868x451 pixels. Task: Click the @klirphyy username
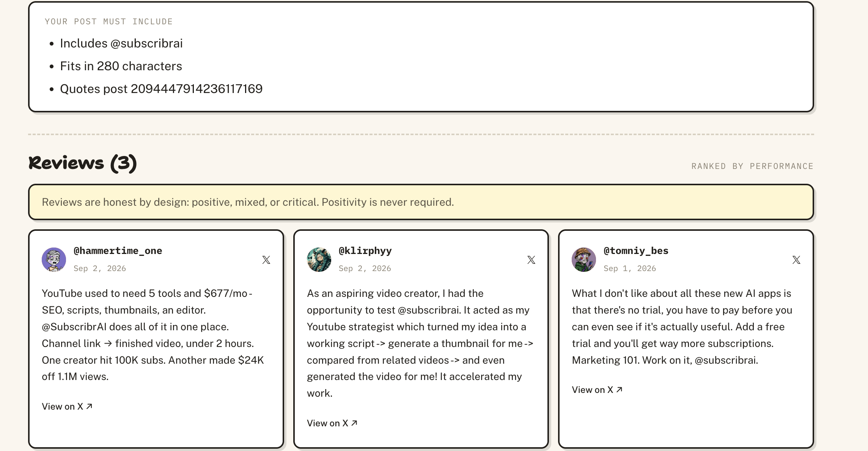[x=365, y=251]
